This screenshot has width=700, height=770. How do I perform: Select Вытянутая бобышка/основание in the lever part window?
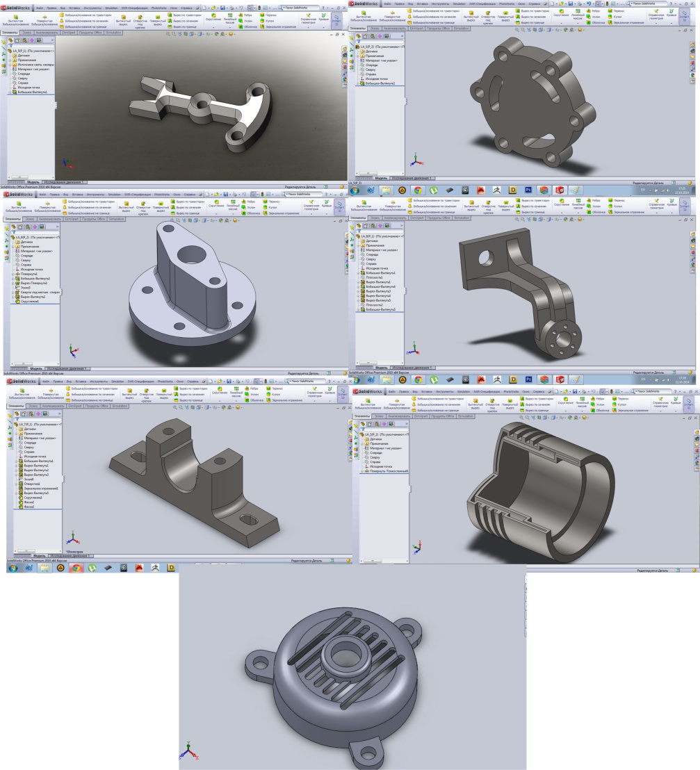(15, 20)
